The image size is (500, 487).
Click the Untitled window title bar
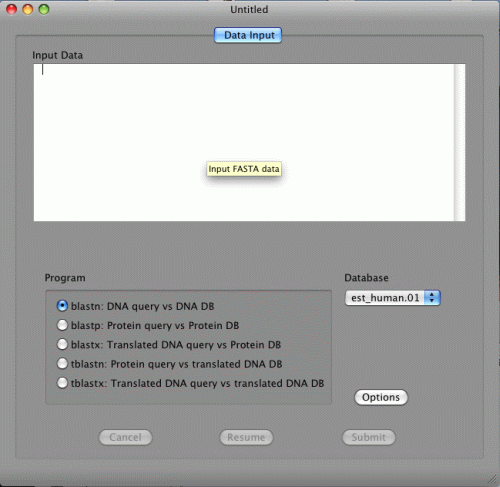coord(249,9)
